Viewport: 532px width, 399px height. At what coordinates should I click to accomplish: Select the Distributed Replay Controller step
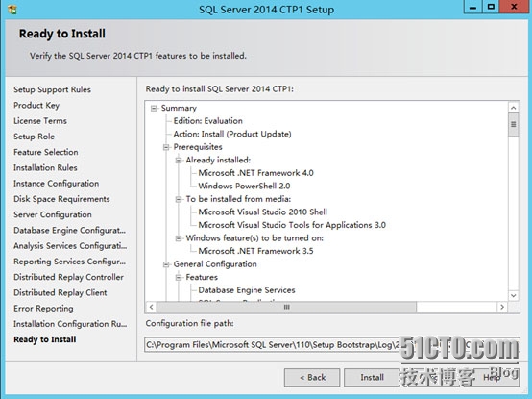(x=68, y=277)
